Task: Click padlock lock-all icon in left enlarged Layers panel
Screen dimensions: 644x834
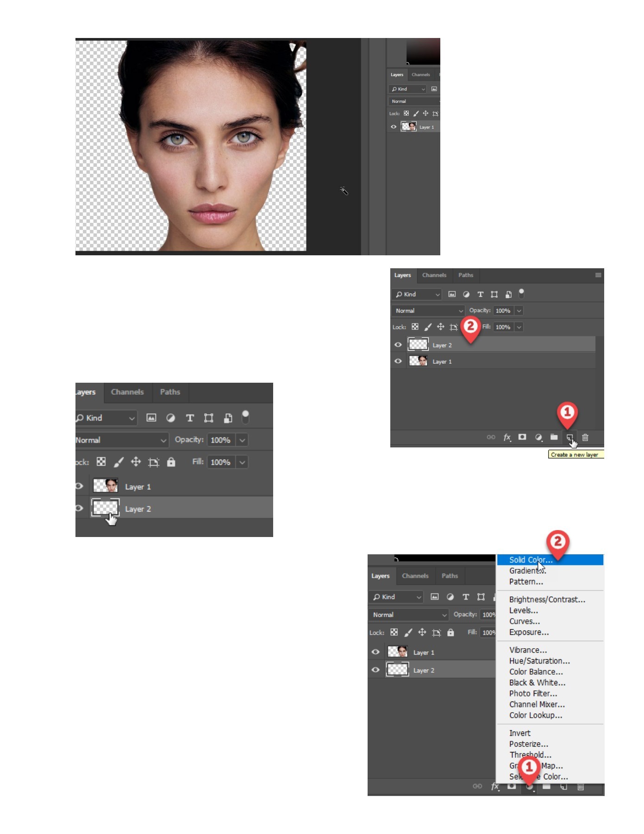Action: pos(171,462)
